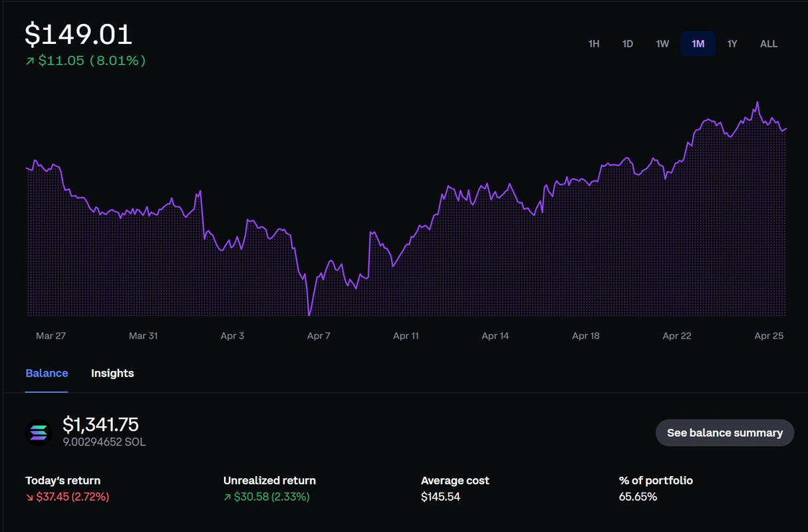
Task: Click the $1,341.75 balance amount
Action: pos(100,424)
